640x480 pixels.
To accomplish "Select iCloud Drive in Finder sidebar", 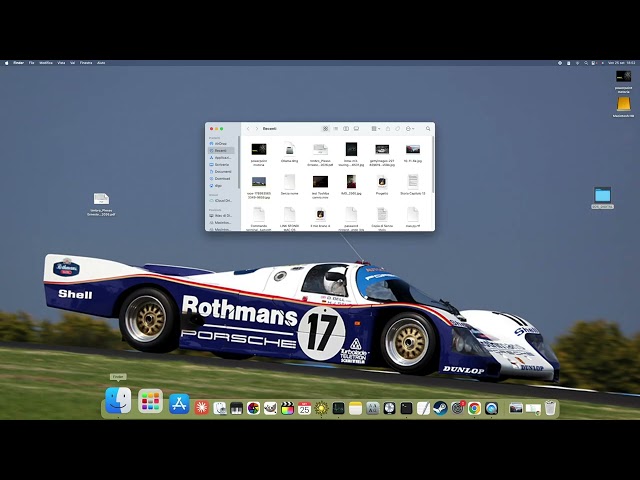I will 221,201.
